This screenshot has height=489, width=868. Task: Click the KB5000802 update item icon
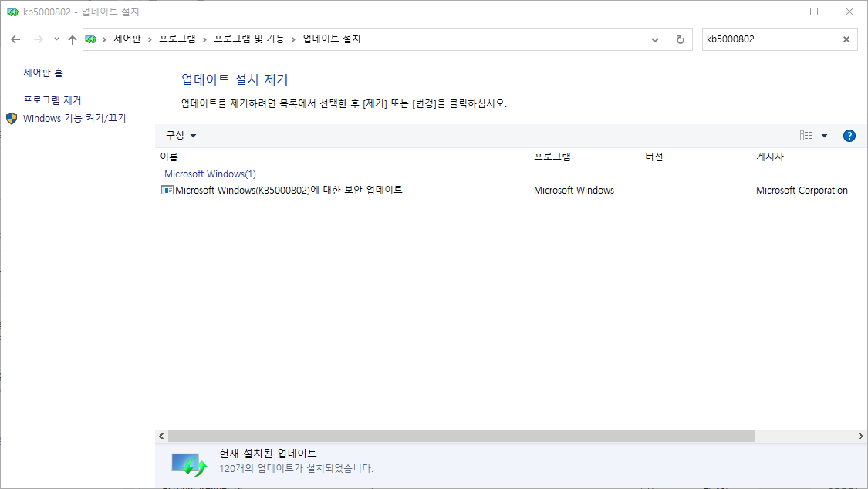[167, 191]
